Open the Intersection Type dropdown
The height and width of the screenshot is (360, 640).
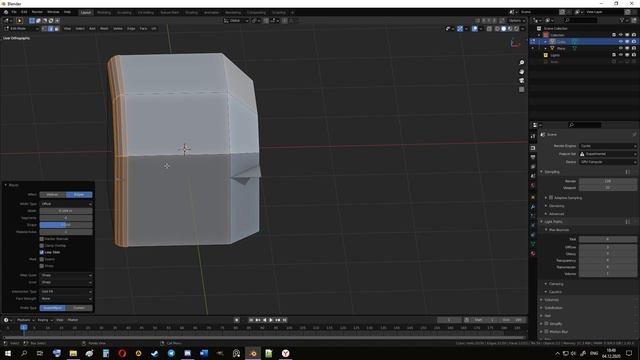[66, 291]
